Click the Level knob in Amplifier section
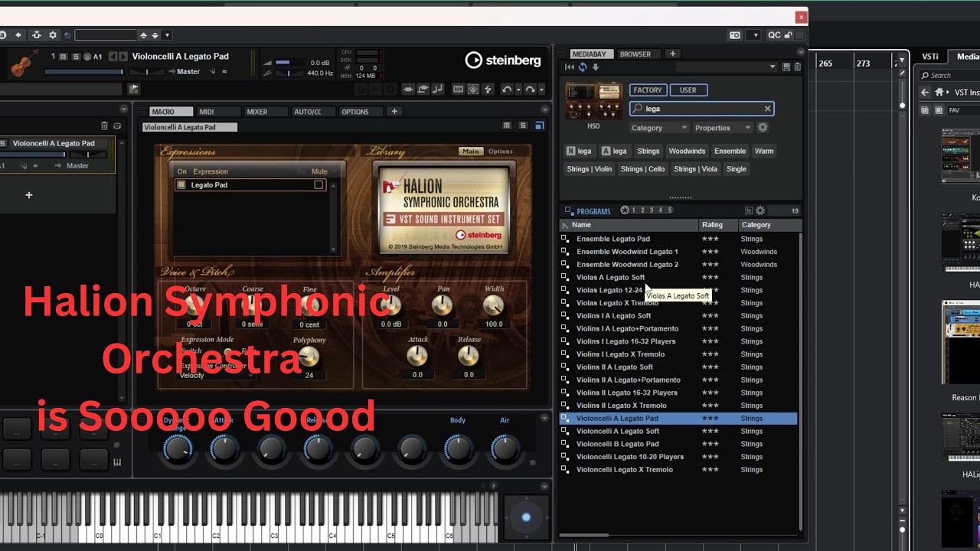 coord(390,306)
